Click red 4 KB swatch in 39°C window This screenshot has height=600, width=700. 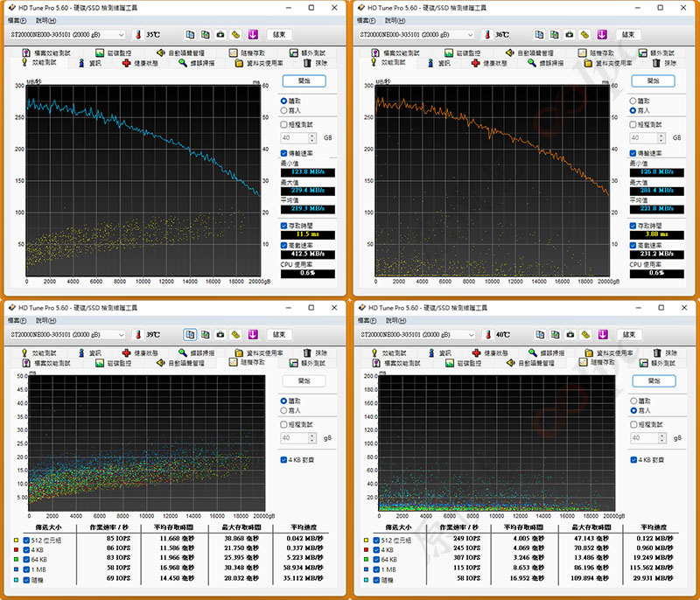16,550
